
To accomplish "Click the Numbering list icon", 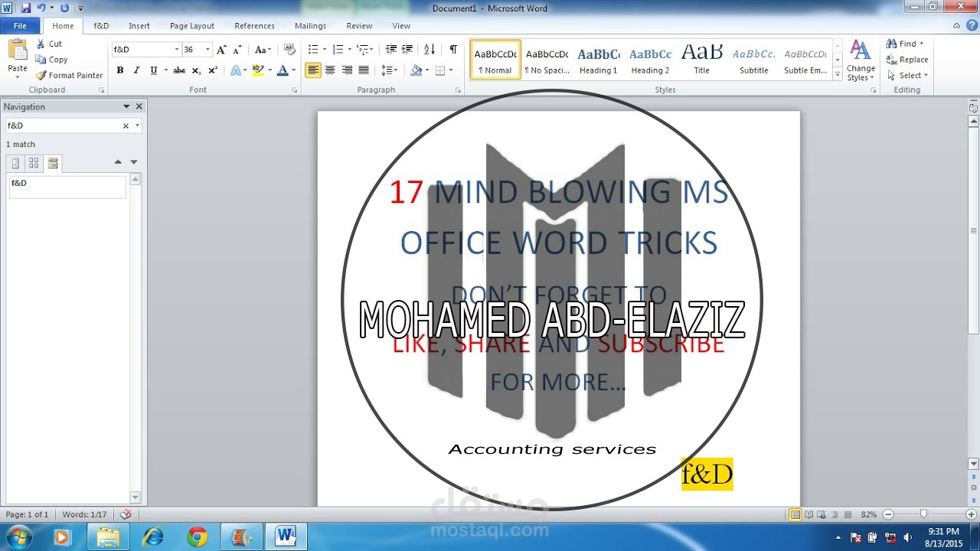I will (338, 50).
